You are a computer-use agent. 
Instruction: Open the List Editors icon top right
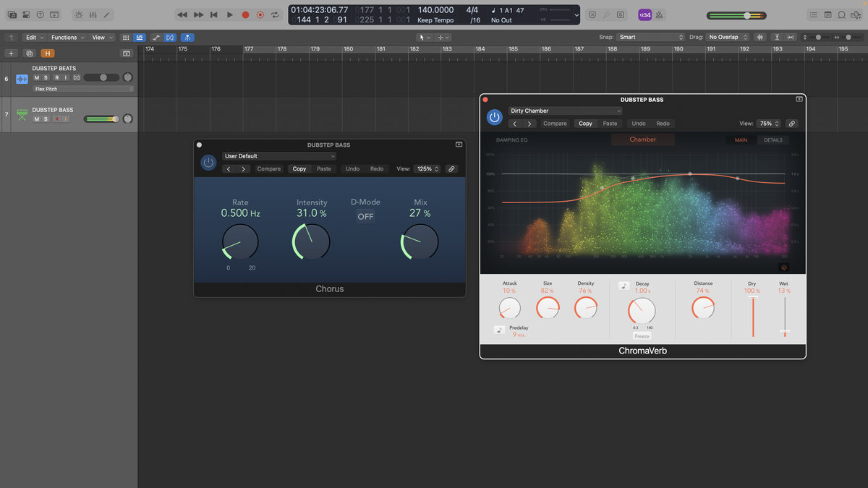[812, 14]
